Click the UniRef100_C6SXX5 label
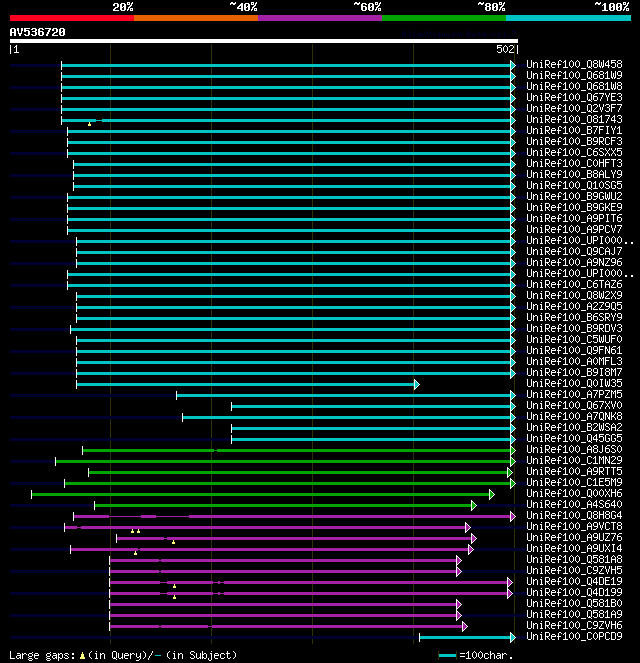Image resolution: width=640 pixels, height=663 pixels. coord(574,152)
